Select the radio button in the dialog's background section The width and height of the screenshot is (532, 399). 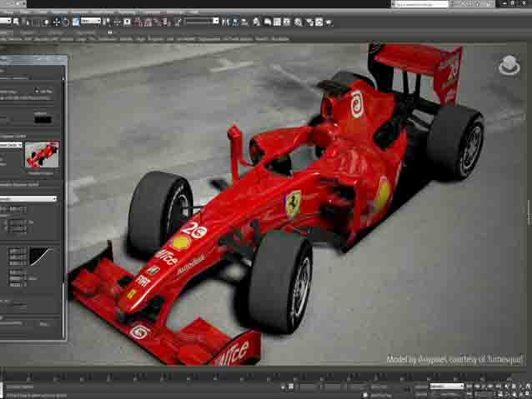[37, 91]
